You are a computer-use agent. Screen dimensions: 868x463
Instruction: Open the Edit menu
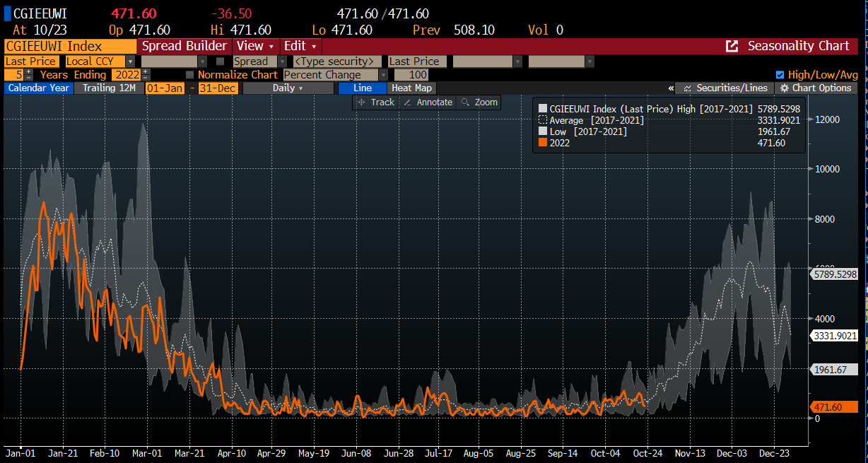point(301,46)
